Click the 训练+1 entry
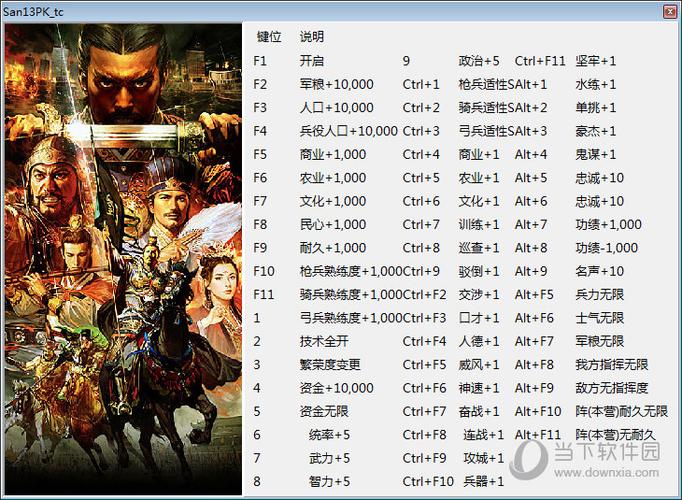The height and width of the screenshot is (500, 682). 479,224
